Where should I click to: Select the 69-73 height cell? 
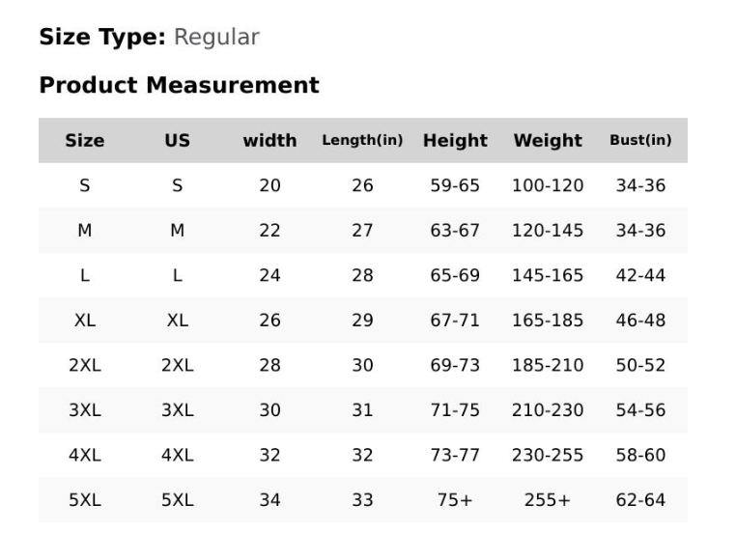(455, 365)
